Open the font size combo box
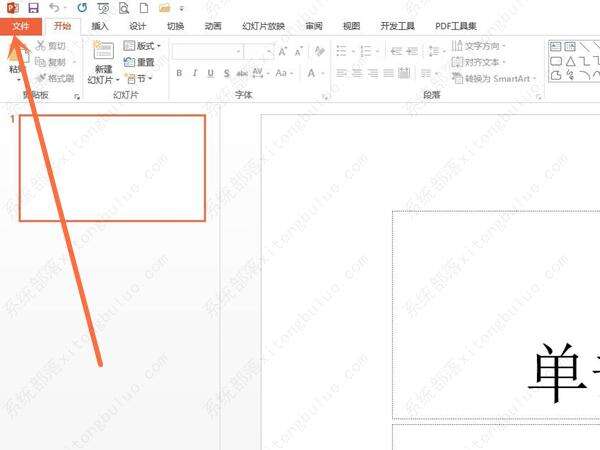The width and height of the screenshot is (600, 450). click(x=259, y=52)
